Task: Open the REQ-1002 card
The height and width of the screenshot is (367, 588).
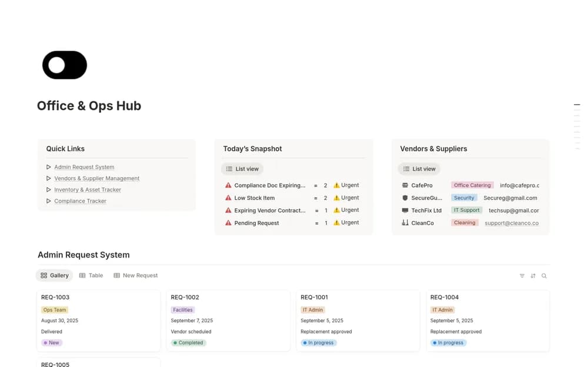Action: [x=228, y=321]
